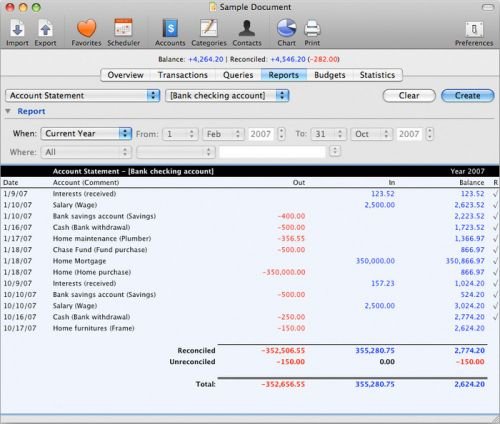Click the Sample Document title icon
This screenshot has width=500, height=424.
click(x=213, y=7)
